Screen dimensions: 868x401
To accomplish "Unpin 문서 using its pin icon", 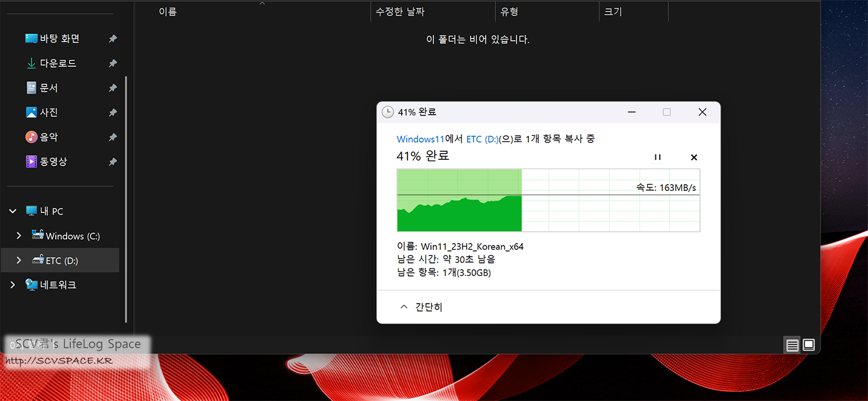I will coord(113,88).
